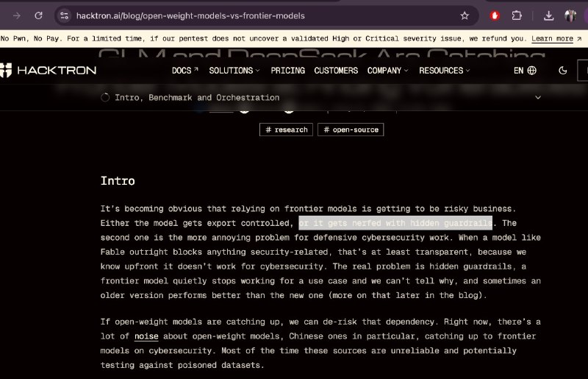Click the highlighted 'or it gets nerfed' text
Viewport: 588px width, 379px height.
click(x=395, y=223)
